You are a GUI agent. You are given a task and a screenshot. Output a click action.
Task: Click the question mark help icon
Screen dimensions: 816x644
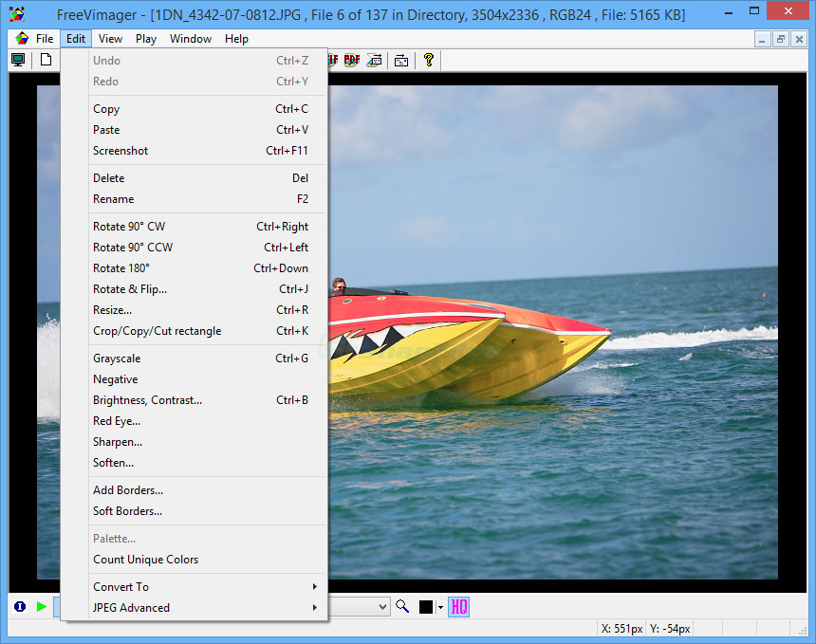pos(429,61)
